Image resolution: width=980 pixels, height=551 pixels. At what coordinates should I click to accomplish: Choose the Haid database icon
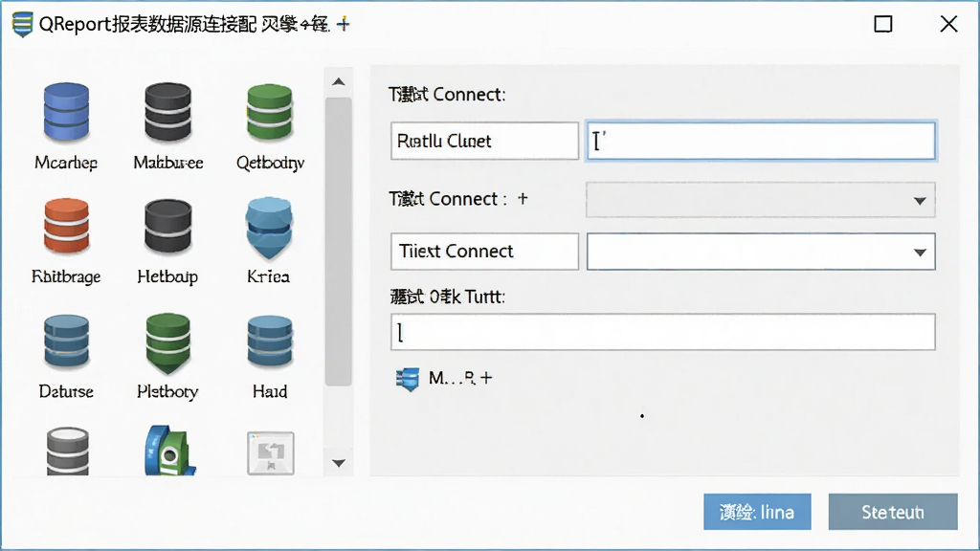269,342
